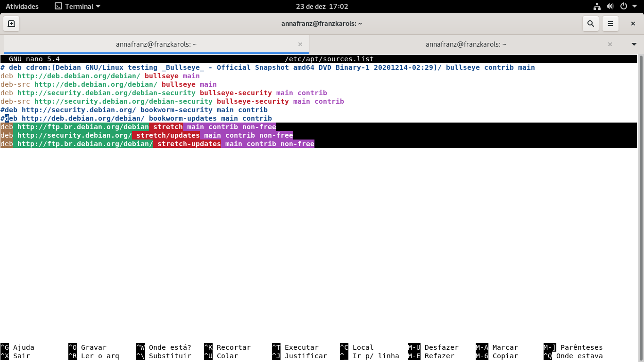Viewport: 644px width, 362px height.
Task: Open the power menu icon in top bar
Action: 623,7
